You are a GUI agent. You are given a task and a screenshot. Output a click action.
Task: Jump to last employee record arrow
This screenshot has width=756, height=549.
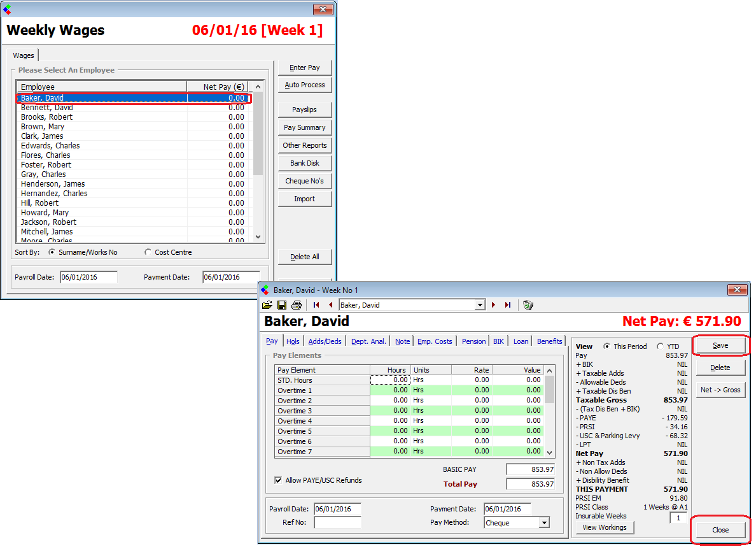pyautogui.click(x=507, y=306)
